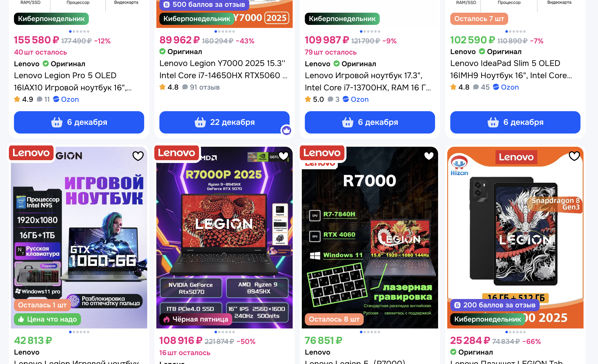Click the 45 comments bubble icon

[x=476, y=87]
